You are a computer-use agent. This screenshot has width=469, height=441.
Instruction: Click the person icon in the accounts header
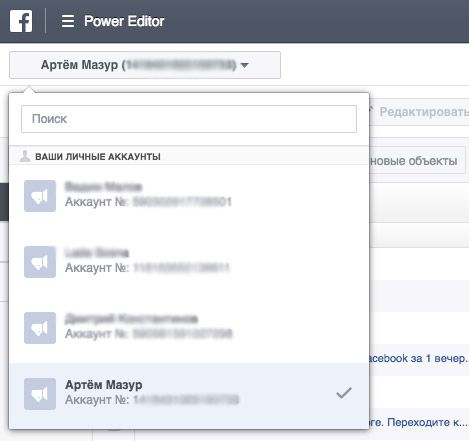pos(25,156)
